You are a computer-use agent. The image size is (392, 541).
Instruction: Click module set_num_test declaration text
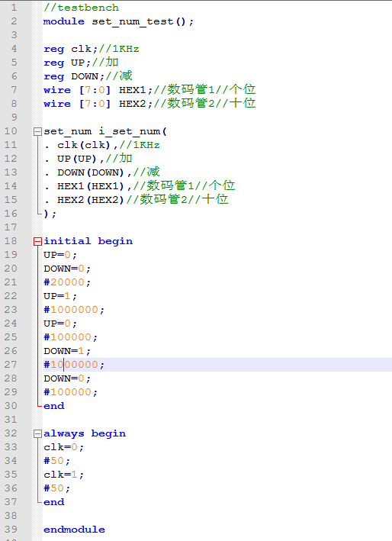tap(119, 21)
